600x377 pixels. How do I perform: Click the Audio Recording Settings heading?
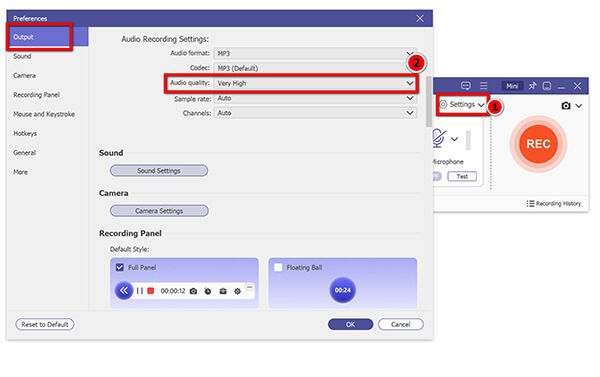click(165, 39)
